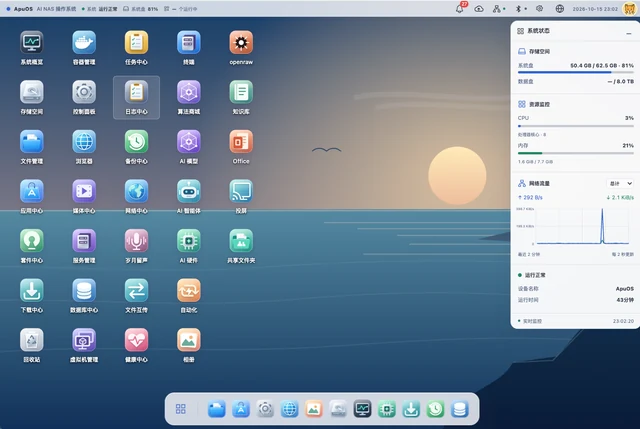Launch the 岁月留声 microphone icon
The width and height of the screenshot is (640, 429).
tap(136, 241)
